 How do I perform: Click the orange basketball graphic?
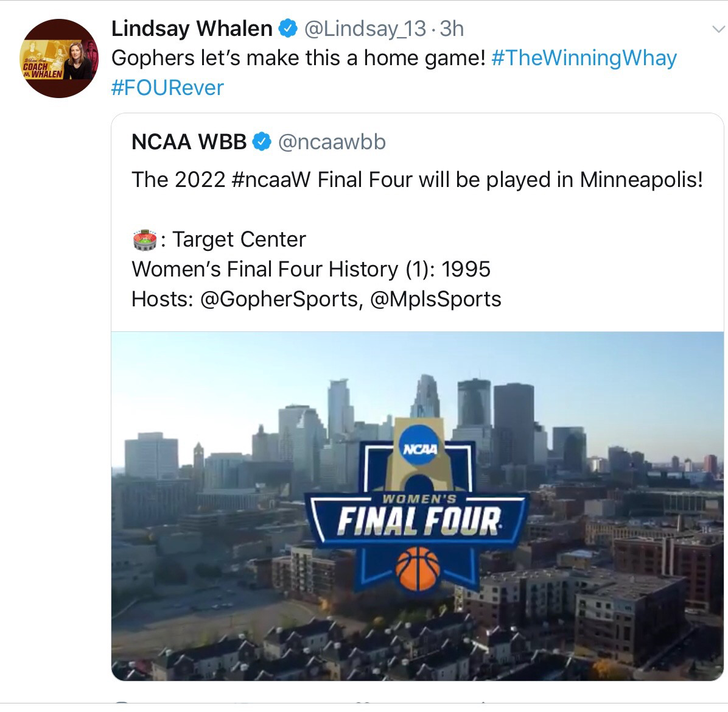[x=418, y=568]
